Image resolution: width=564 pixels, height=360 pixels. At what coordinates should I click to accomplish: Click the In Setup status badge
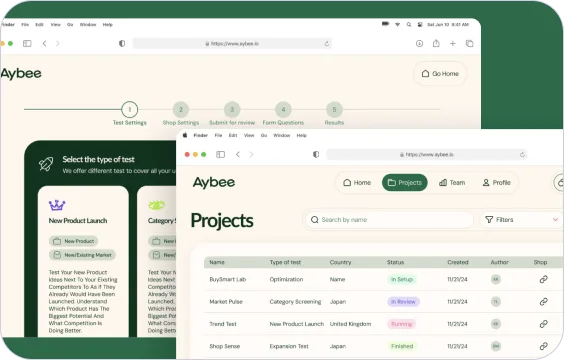(x=402, y=279)
